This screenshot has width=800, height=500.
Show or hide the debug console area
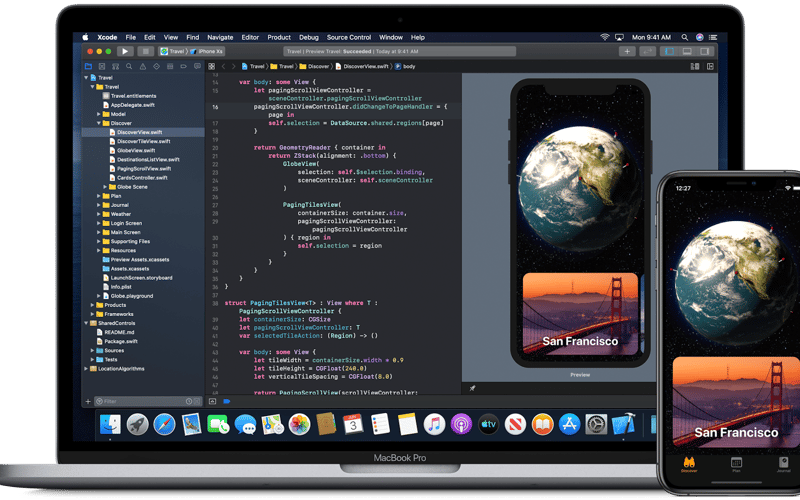click(x=213, y=402)
